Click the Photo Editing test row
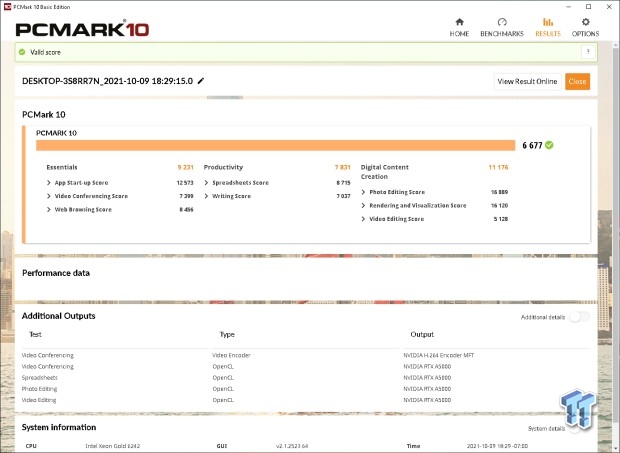 (x=39, y=389)
